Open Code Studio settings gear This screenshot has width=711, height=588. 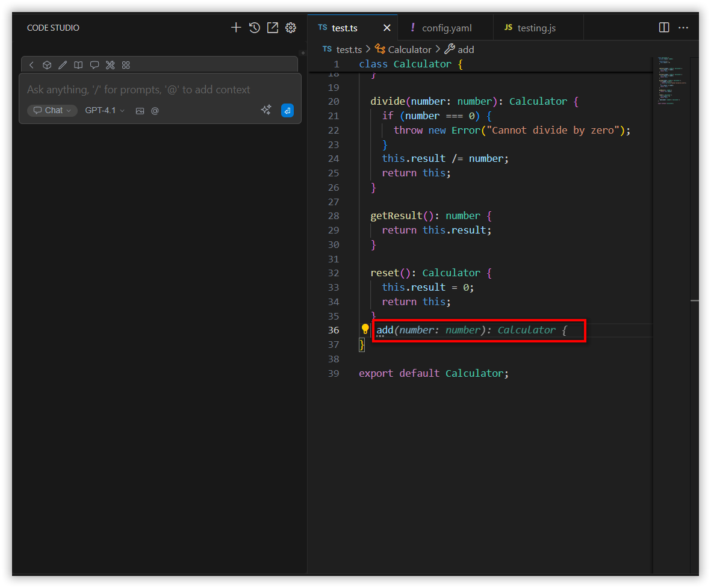tap(291, 28)
